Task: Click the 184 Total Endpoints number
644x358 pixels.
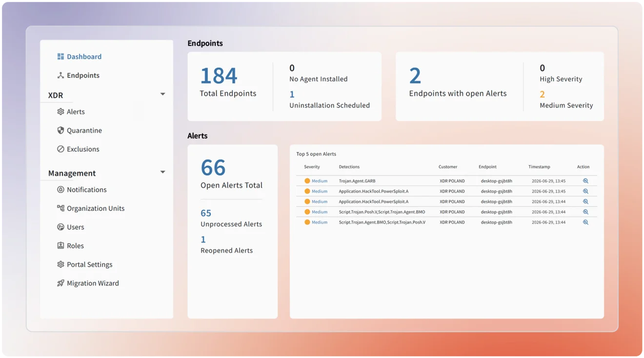Action: point(219,76)
